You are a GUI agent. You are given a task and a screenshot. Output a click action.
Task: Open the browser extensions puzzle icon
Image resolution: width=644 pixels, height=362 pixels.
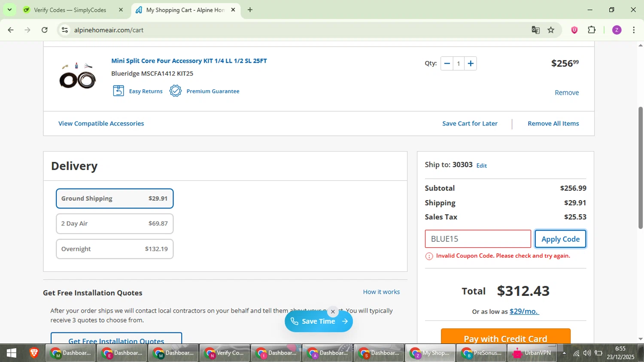click(592, 30)
